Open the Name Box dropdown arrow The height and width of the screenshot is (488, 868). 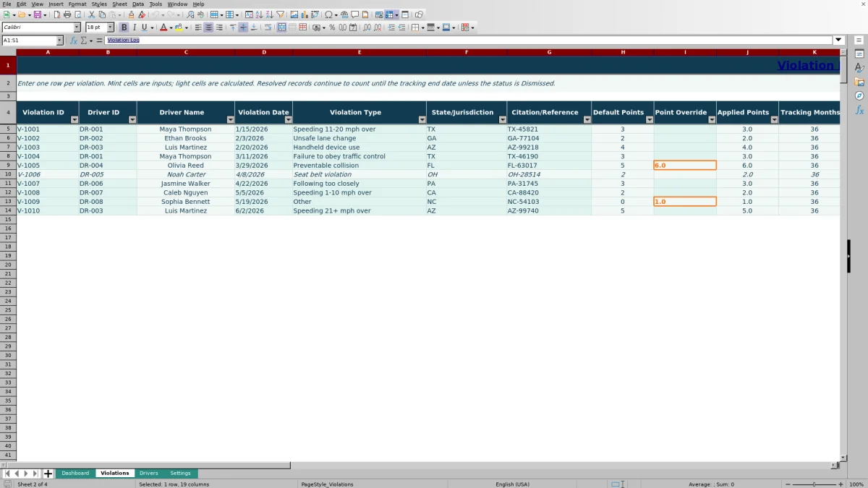60,40
